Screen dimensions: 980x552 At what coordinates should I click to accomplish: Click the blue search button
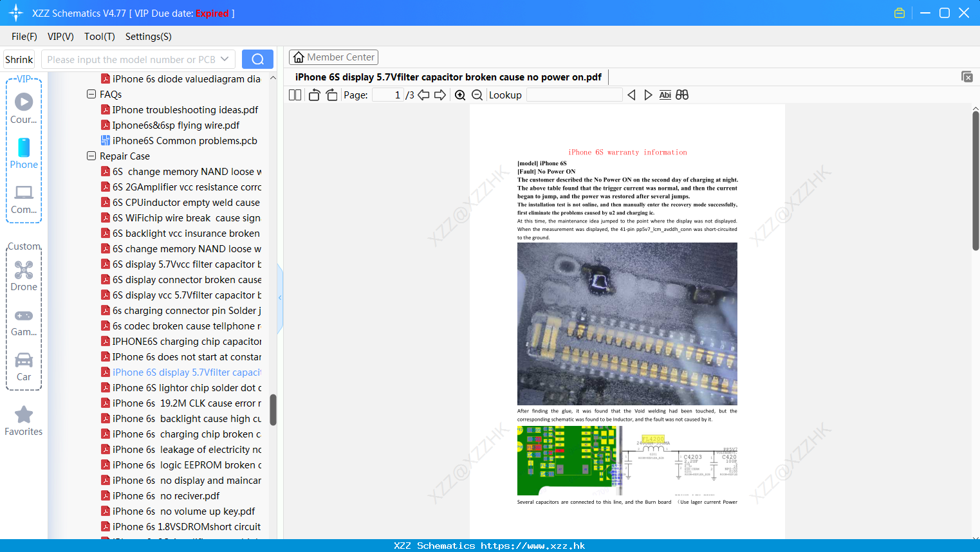[257, 59]
